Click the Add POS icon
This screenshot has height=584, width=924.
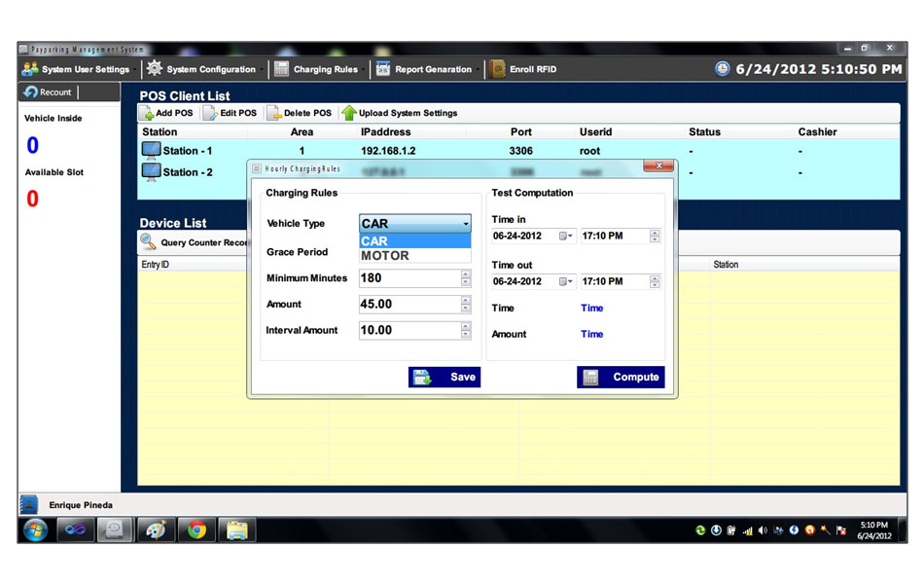pyautogui.click(x=146, y=113)
